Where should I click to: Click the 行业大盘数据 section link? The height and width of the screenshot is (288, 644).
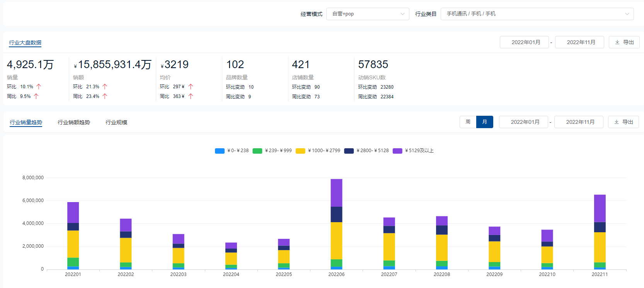pyautogui.click(x=25, y=43)
